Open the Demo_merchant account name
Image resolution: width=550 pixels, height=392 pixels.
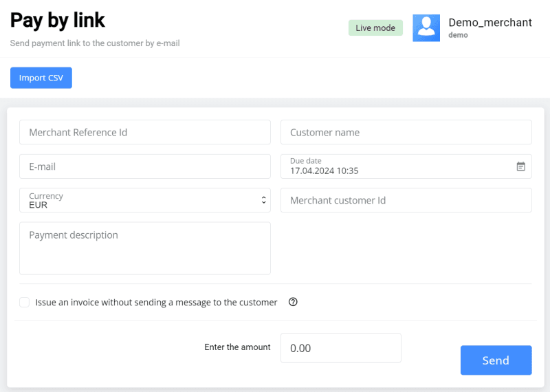tap(489, 23)
